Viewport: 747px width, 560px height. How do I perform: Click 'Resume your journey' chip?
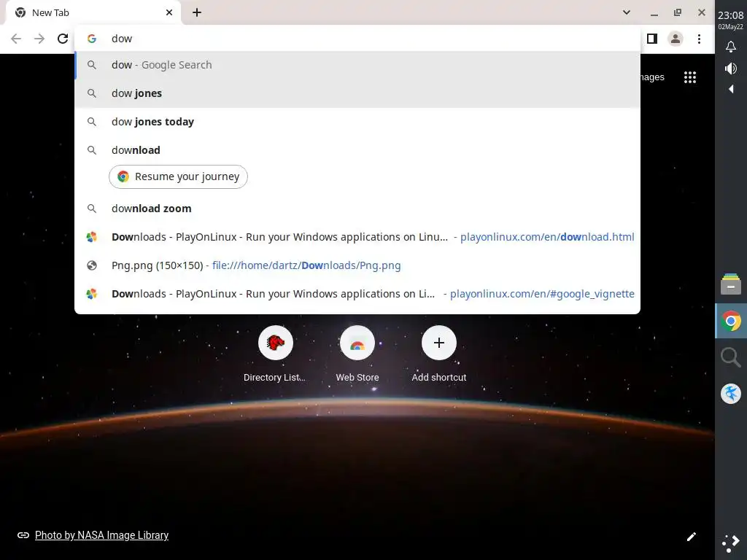pos(178,176)
